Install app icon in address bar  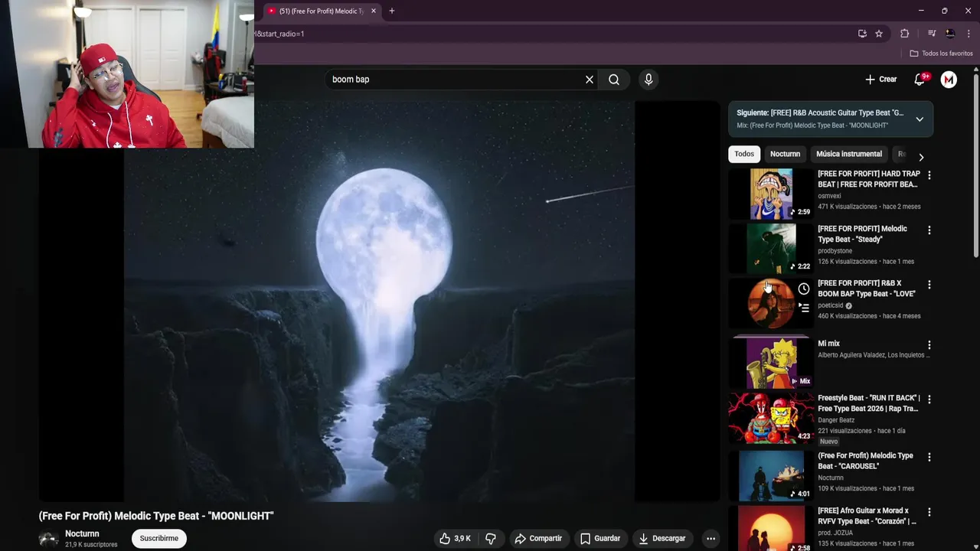(862, 34)
